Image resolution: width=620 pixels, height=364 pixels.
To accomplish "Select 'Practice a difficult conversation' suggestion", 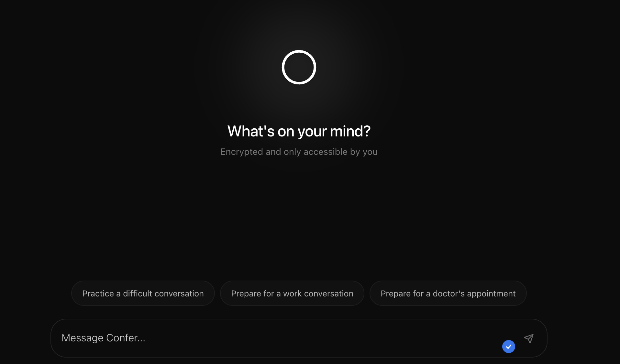I will (x=143, y=294).
